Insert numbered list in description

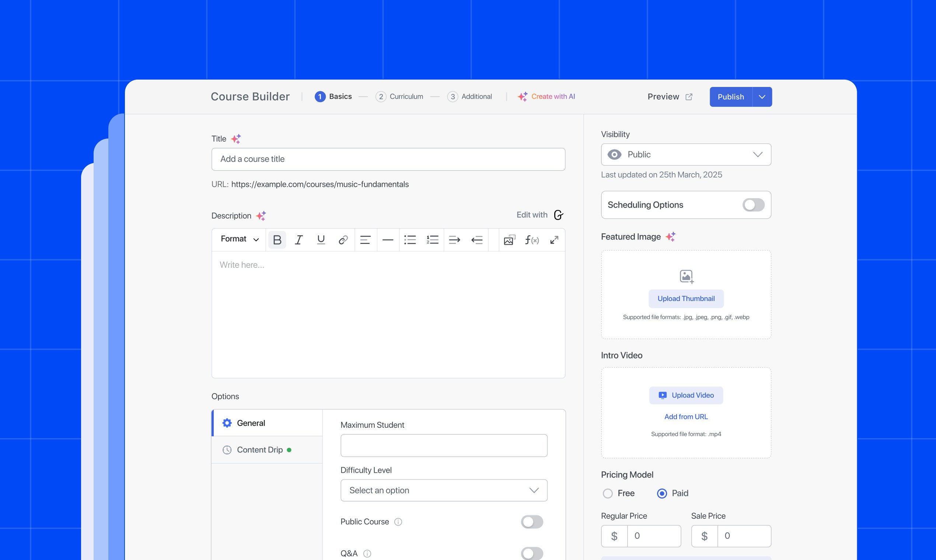click(x=432, y=239)
